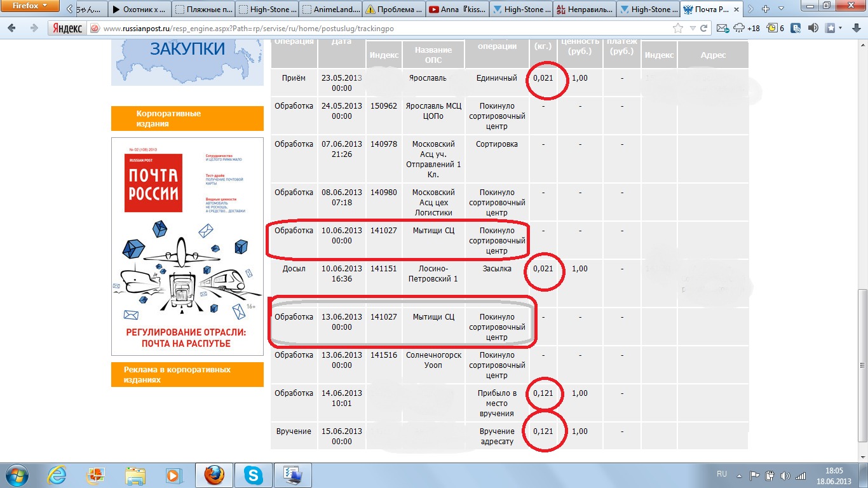Screen dimensions: 868x488
Task: Click the weather +18 toolbar widget
Action: [747, 29]
